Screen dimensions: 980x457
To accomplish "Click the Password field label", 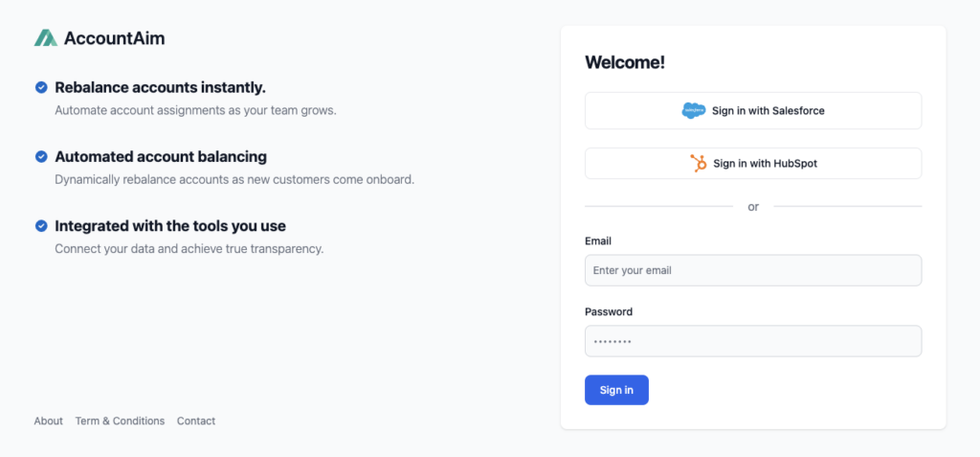I will (x=609, y=311).
